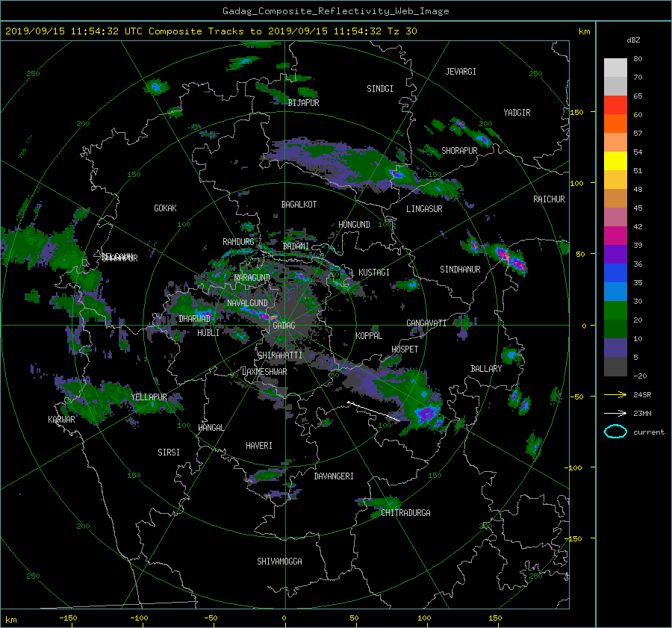Click the HANGAL city label

pyautogui.click(x=211, y=428)
